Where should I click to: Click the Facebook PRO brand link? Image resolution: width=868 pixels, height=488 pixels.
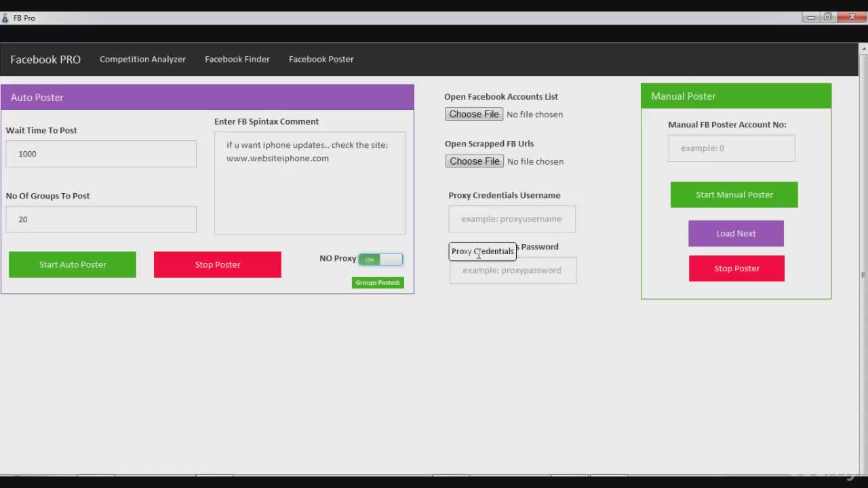tap(45, 60)
